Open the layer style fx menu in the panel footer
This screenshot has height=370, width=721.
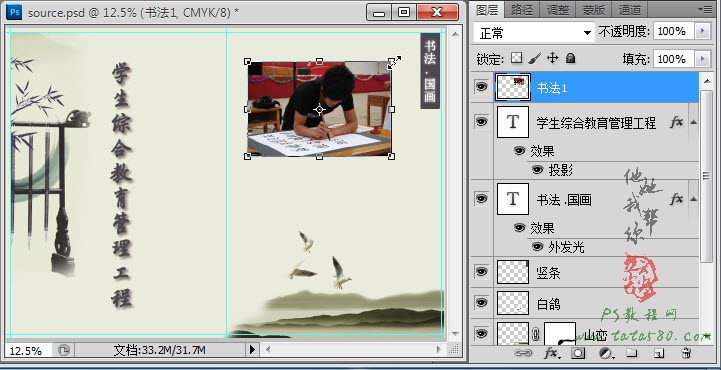pos(551,353)
